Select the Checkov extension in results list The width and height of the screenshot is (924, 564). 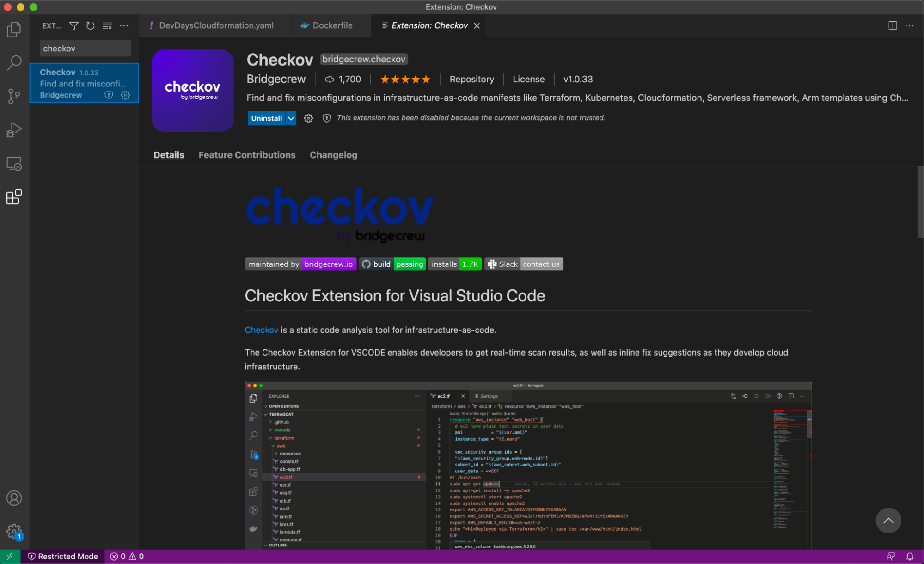point(84,83)
